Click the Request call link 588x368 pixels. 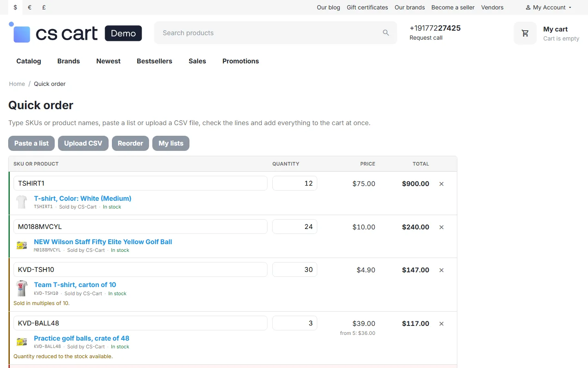pyautogui.click(x=426, y=38)
